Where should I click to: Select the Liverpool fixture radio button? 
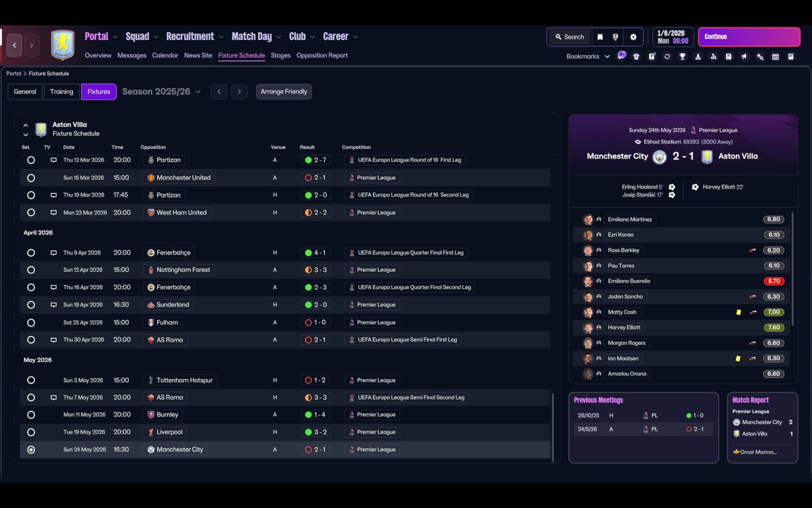pos(31,432)
